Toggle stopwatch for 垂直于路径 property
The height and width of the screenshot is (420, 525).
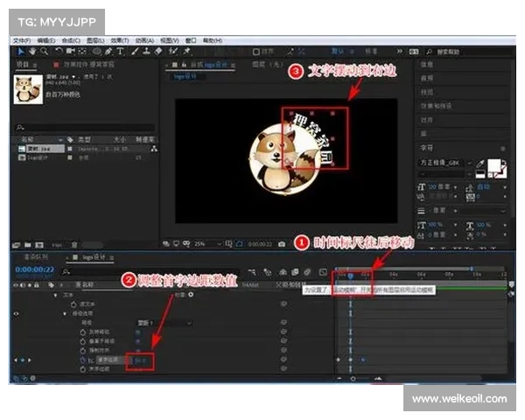tap(83, 341)
